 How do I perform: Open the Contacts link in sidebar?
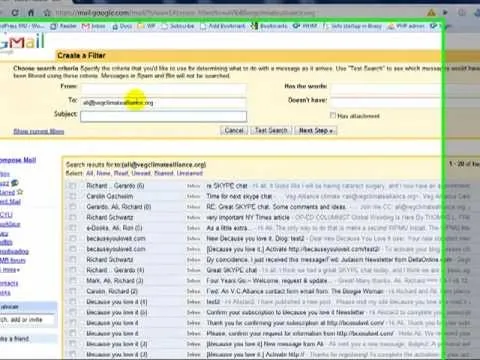point(9,283)
